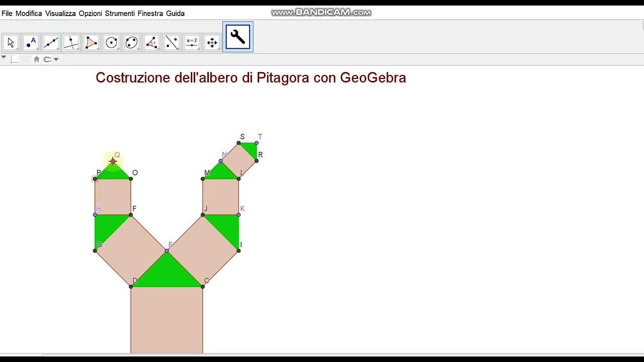Toggle the grid display in style bar
Viewport: 644px width, 362px height.
[x=26, y=59]
